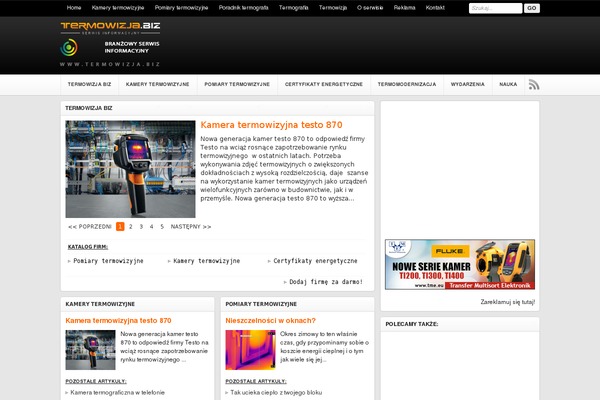Go to POPRZEDNI slide
Screen dimensions: 600x400
90,227
